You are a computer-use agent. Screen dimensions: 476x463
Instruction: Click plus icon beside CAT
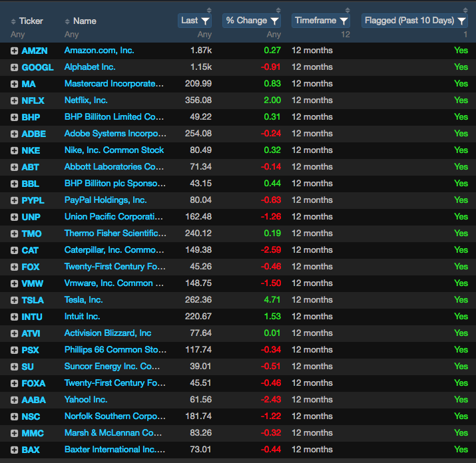[x=14, y=250]
